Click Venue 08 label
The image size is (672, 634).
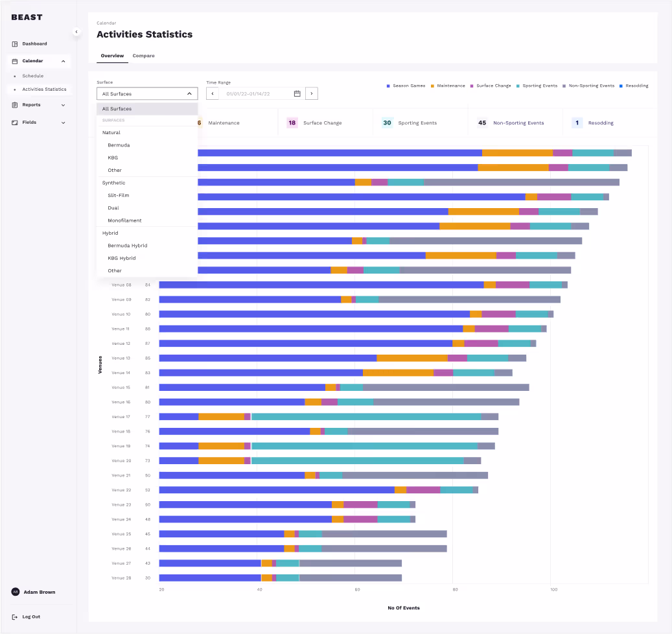tap(121, 285)
